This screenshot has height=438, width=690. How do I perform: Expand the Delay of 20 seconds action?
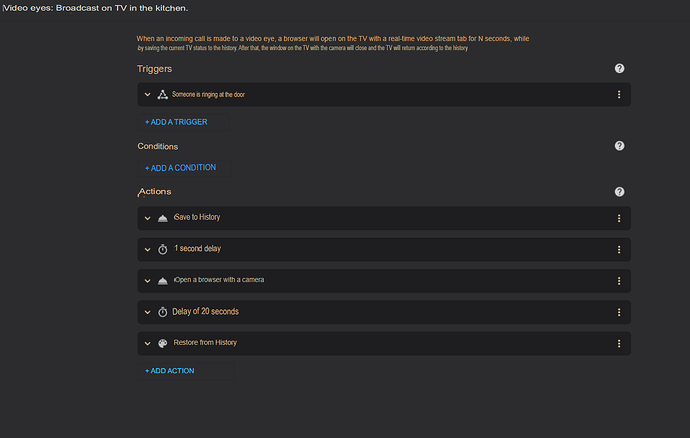147,312
